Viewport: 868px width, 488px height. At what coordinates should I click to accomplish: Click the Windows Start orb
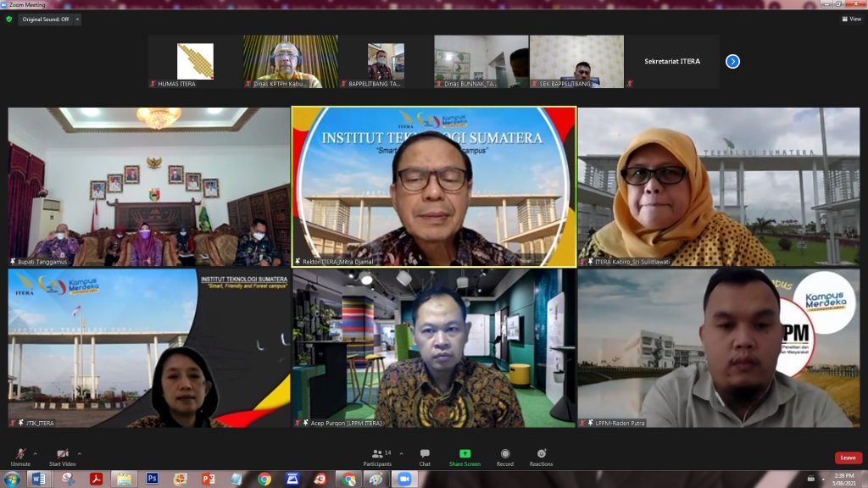pos(12,480)
